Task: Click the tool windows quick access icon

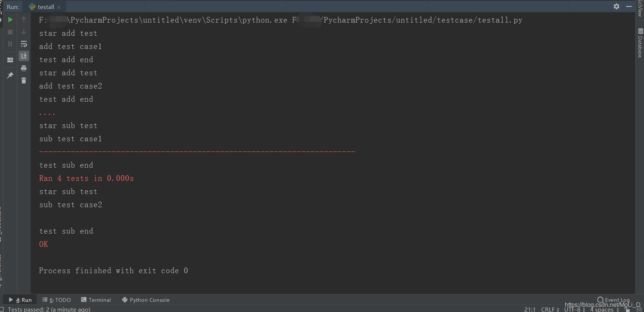Action: [2, 309]
